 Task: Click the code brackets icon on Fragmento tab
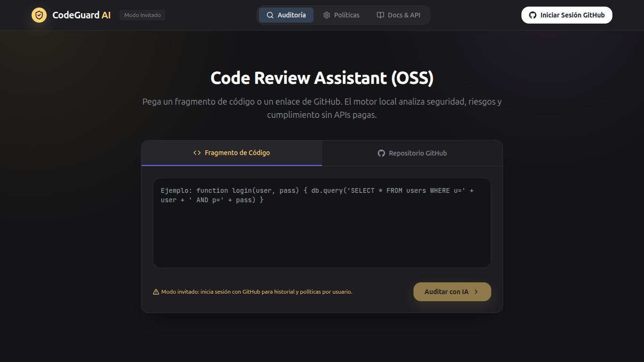click(x=197, y=153)
